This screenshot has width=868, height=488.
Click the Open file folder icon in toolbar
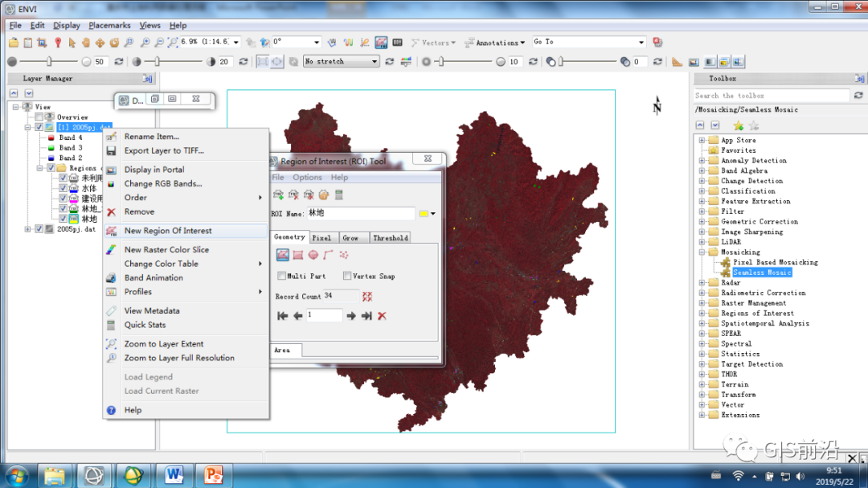click(14, 43)
